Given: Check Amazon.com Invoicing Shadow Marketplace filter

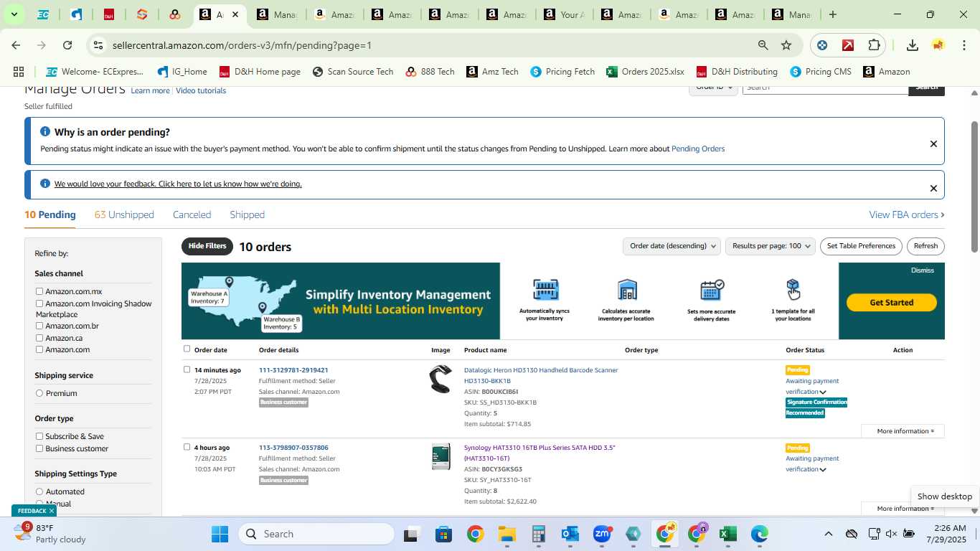Looking at the screenshot, I should (39, 303).
